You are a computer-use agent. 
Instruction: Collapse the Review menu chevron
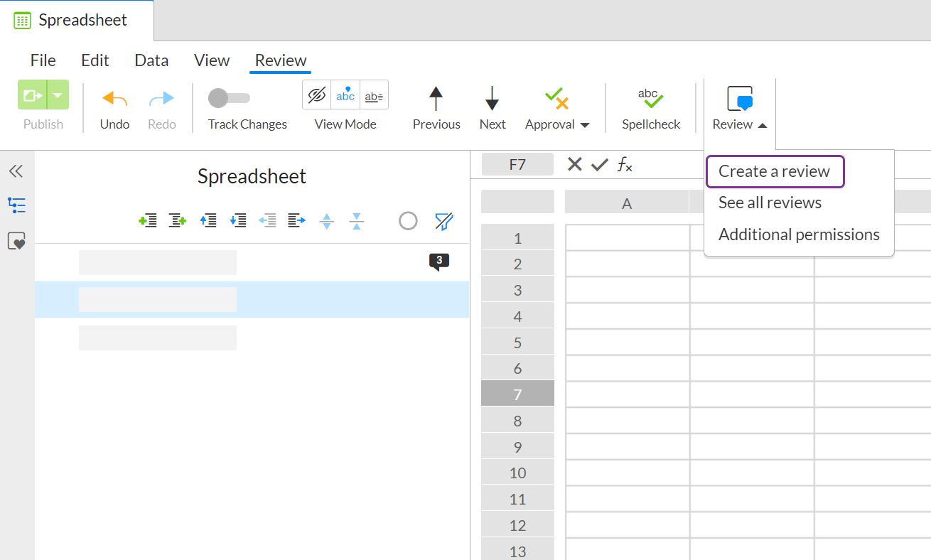click(763, 125)
